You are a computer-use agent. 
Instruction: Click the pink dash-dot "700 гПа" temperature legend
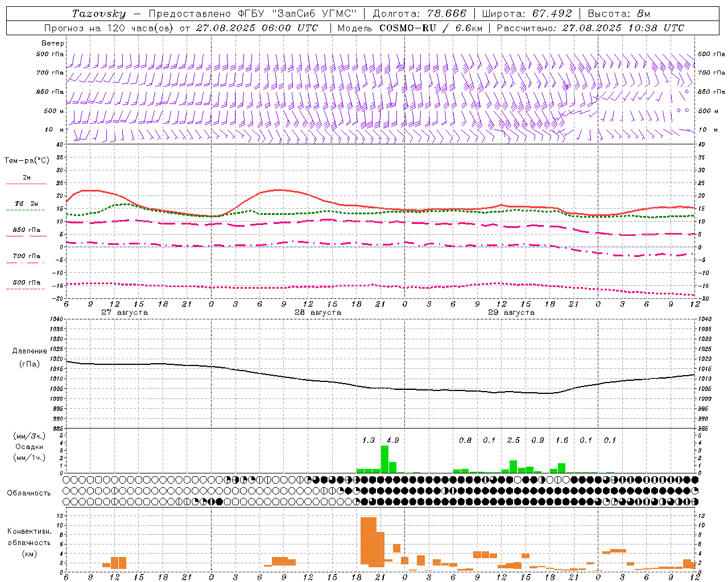(26, 259)
